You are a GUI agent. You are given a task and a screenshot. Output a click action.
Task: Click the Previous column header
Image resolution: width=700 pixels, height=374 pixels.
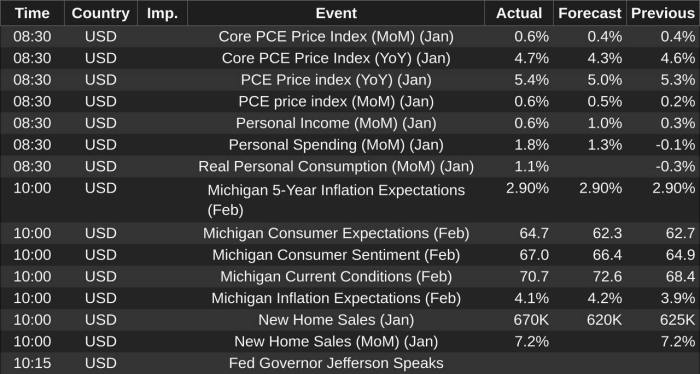663,13
